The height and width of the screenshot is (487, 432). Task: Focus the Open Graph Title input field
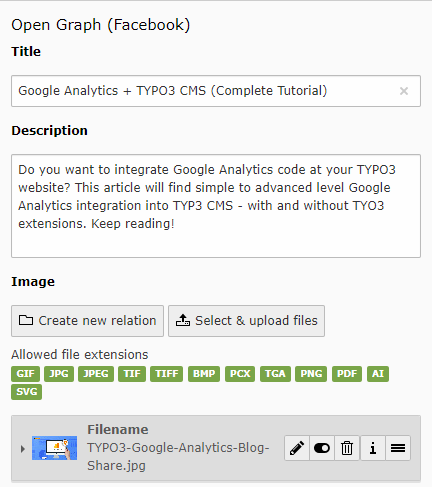pyautogui.click(x=216, y=91)
